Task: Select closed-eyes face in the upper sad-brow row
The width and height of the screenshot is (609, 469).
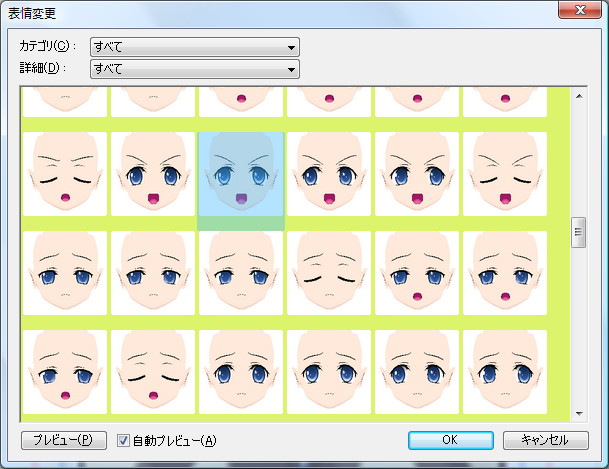Action: [329, 273]
